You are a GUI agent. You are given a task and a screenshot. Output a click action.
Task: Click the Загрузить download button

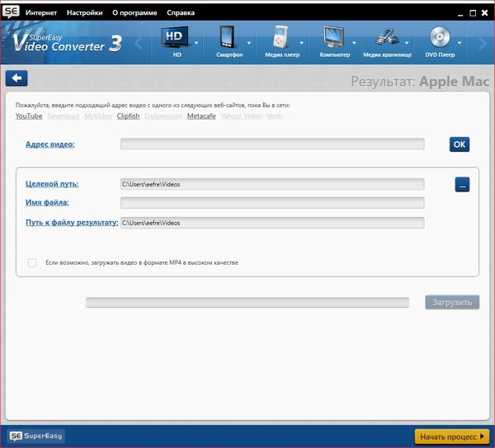pyautogui.click(x=452, y=303)
